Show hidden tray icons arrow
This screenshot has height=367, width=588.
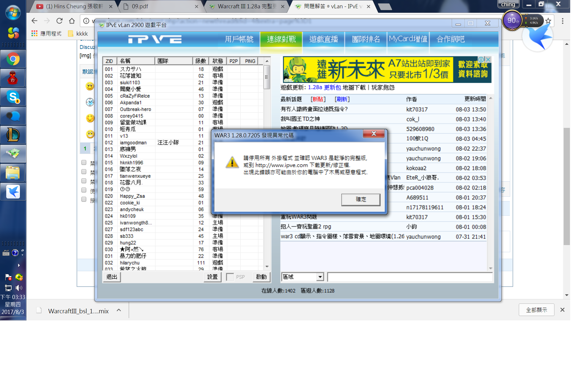(x=19, y=265)
